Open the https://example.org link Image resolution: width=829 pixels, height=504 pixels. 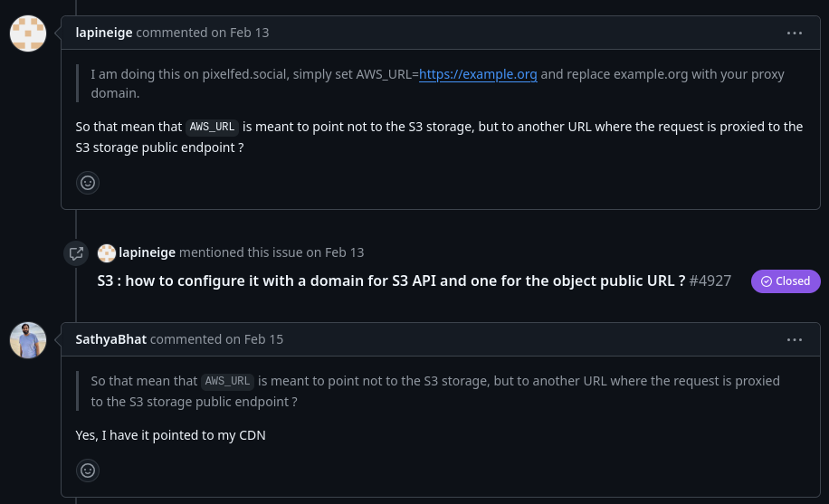(478, 74)
